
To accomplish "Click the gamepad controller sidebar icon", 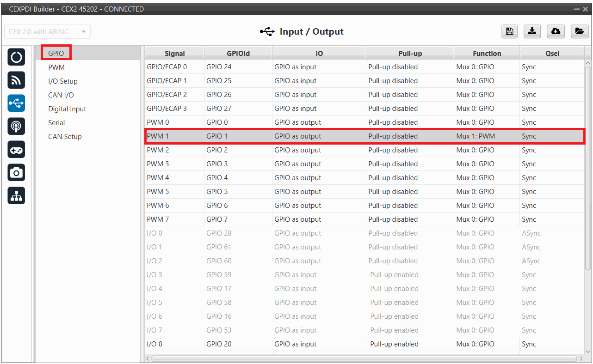I will coord(16,150).
